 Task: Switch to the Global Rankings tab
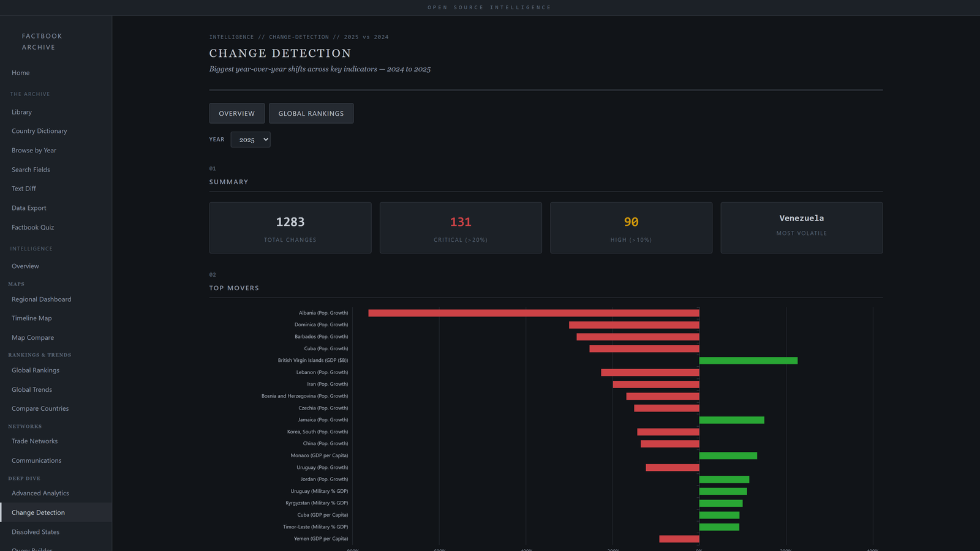click(x=311, y=113)
